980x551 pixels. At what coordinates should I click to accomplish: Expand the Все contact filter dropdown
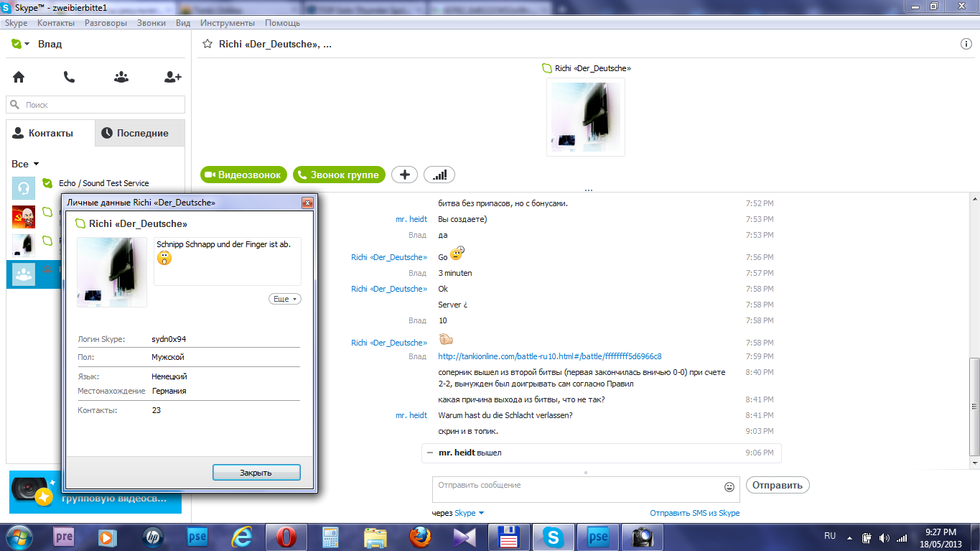pos(36,165)
